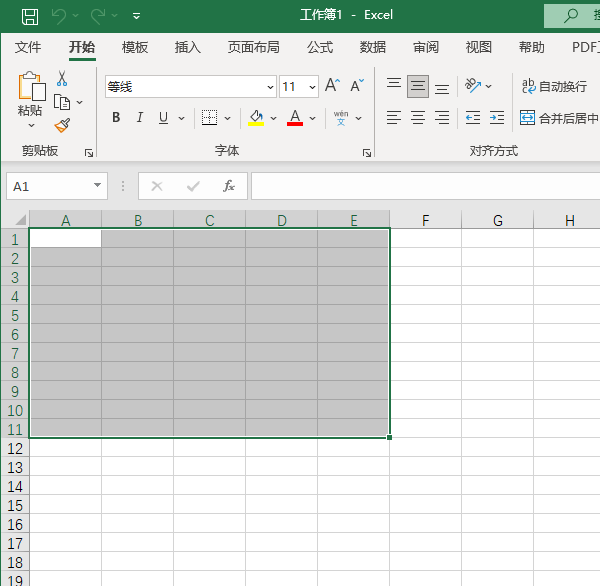Toggle middle vertical alignment
Screen dimensions: 600x586
(x=418, y=87)
